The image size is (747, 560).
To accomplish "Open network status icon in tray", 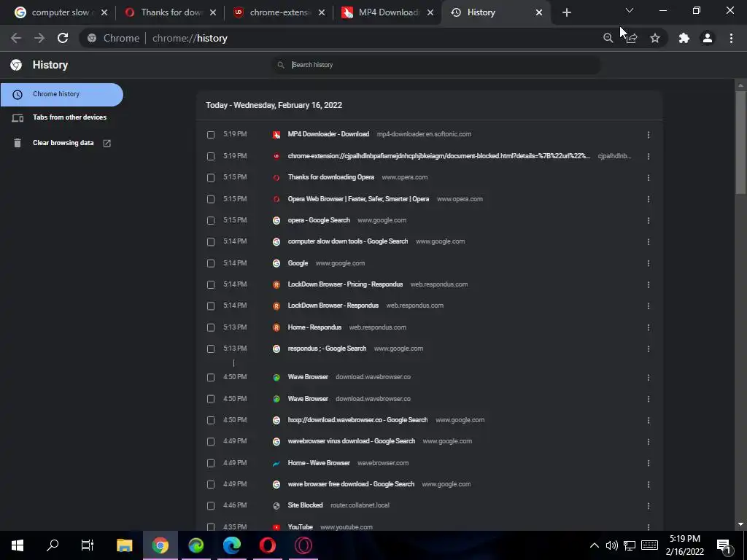I will (x=630, y=545).
